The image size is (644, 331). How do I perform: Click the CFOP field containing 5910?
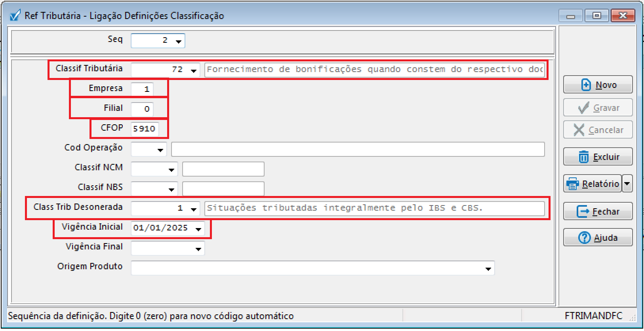coord(145,129)
